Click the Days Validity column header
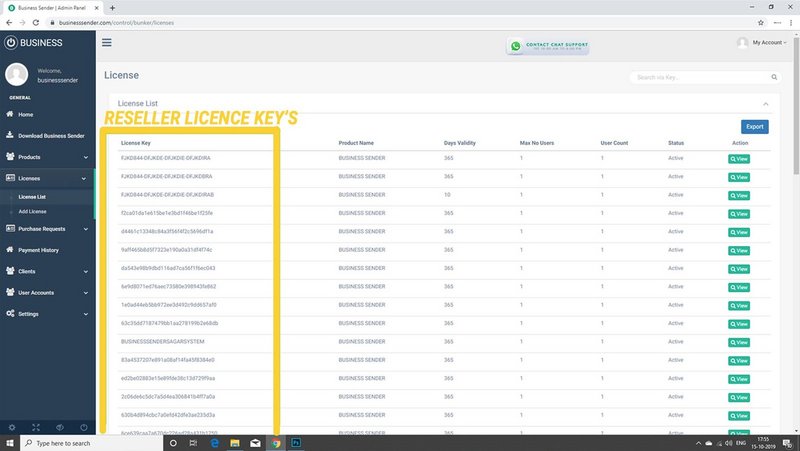This screenshot has width=800, height=451. coord(459,143)
